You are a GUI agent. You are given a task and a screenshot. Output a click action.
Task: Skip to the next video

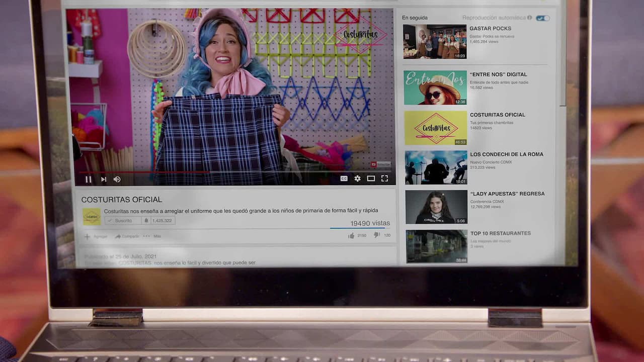click(x=103, y=179)
